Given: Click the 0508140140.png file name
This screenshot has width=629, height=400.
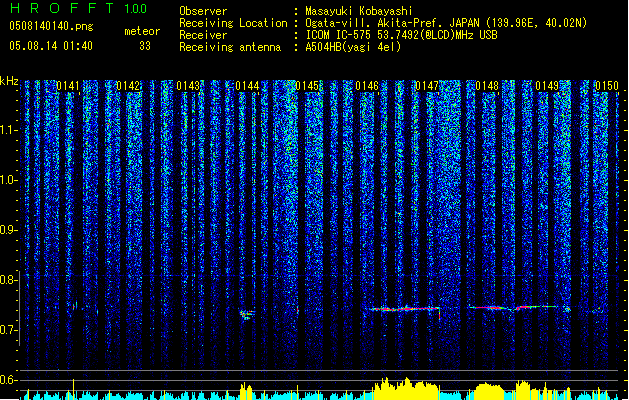Looking at the screenshot, I should 51,26.
